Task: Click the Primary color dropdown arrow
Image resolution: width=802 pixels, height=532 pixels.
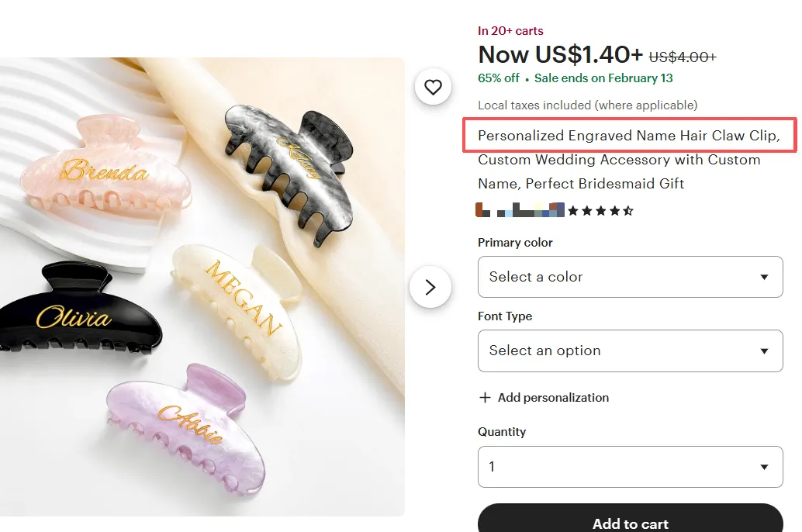Action: click(764, 277)
